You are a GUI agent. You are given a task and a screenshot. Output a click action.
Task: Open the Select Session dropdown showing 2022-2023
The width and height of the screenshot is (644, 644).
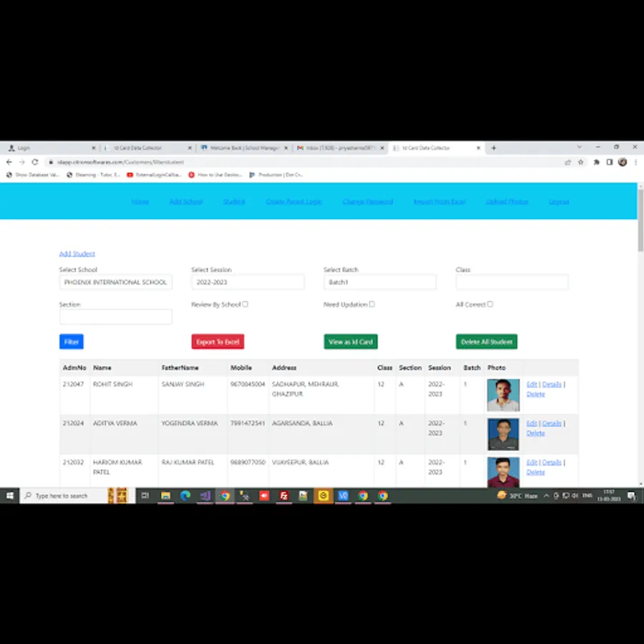(248, 282)
